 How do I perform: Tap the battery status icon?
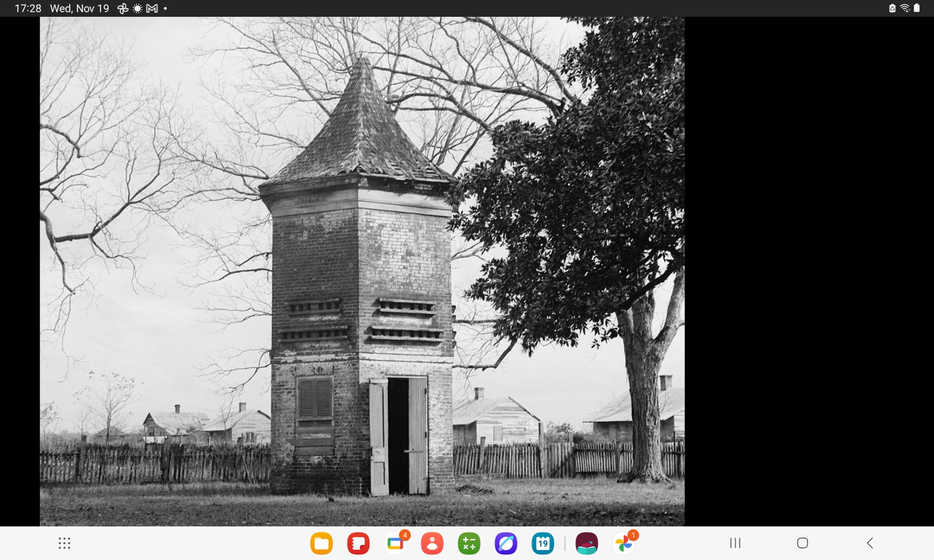click(917, 8)
